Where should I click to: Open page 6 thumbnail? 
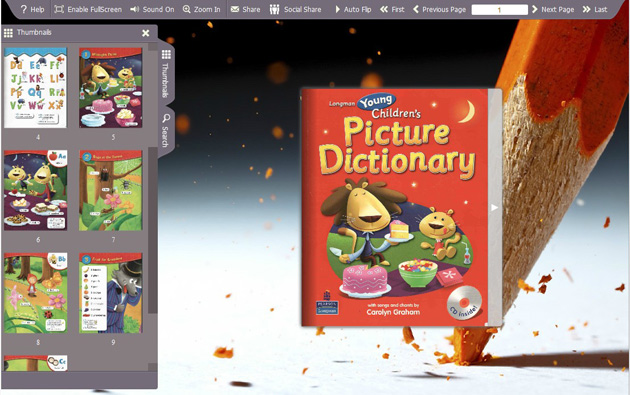tap(35, 190)
